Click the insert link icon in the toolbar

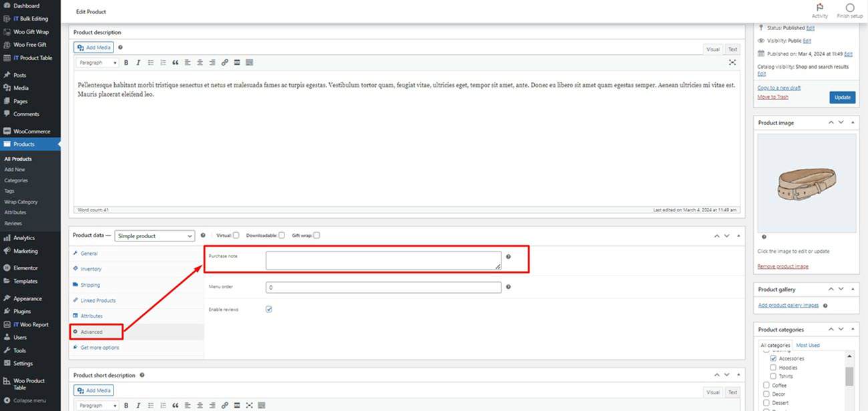pos(224,62)
